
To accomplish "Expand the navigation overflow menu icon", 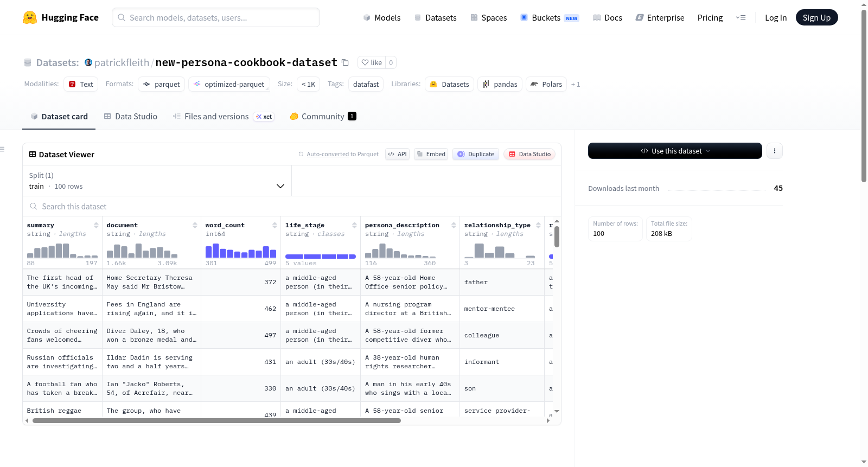I will coord(741,17).
